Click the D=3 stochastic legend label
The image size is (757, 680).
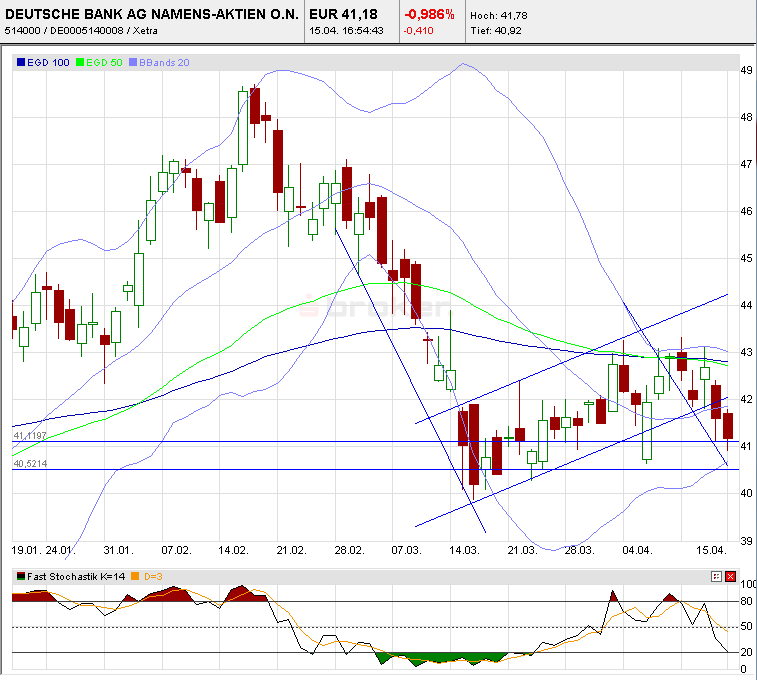(153, 576)
